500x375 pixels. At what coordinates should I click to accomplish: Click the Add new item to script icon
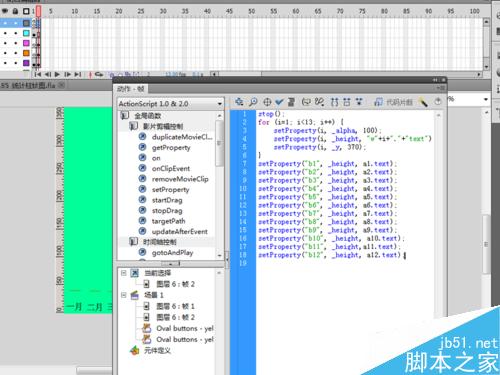click(239, 102)
